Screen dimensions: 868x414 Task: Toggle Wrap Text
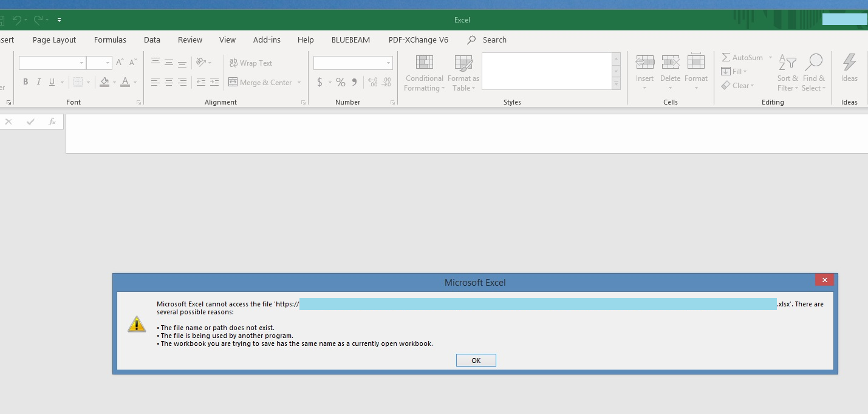pyautogui.click(x=251, y=63)
